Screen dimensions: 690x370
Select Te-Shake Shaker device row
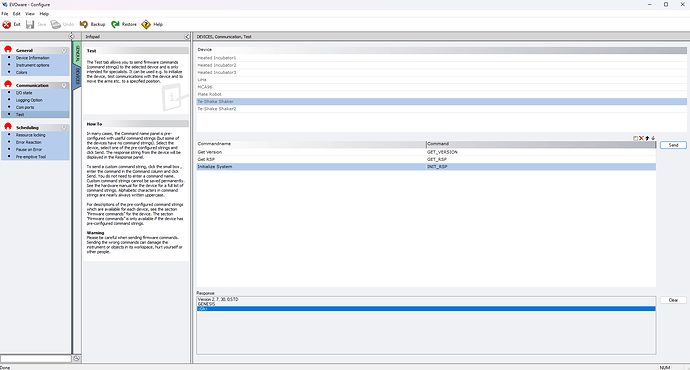[441, 102]
